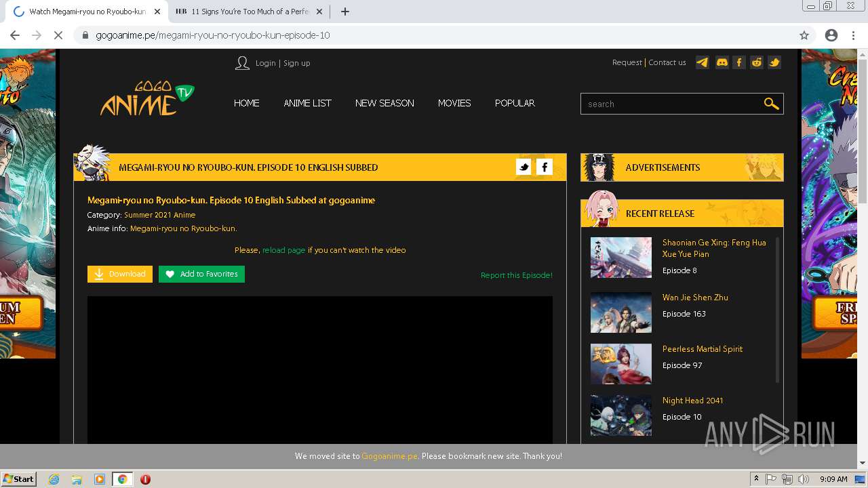Click Night Head 2041 title link

(x=692, y=401)
